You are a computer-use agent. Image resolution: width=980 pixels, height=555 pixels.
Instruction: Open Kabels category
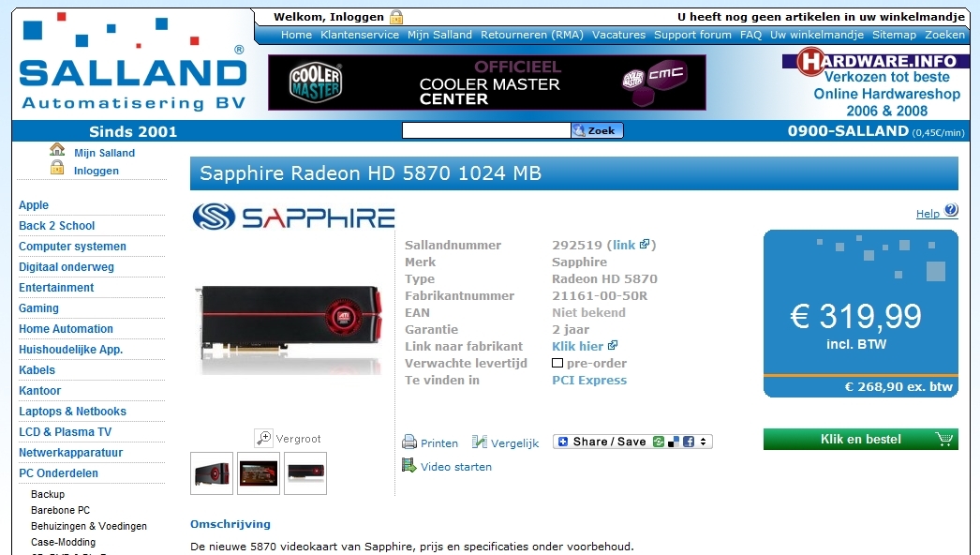37,370
